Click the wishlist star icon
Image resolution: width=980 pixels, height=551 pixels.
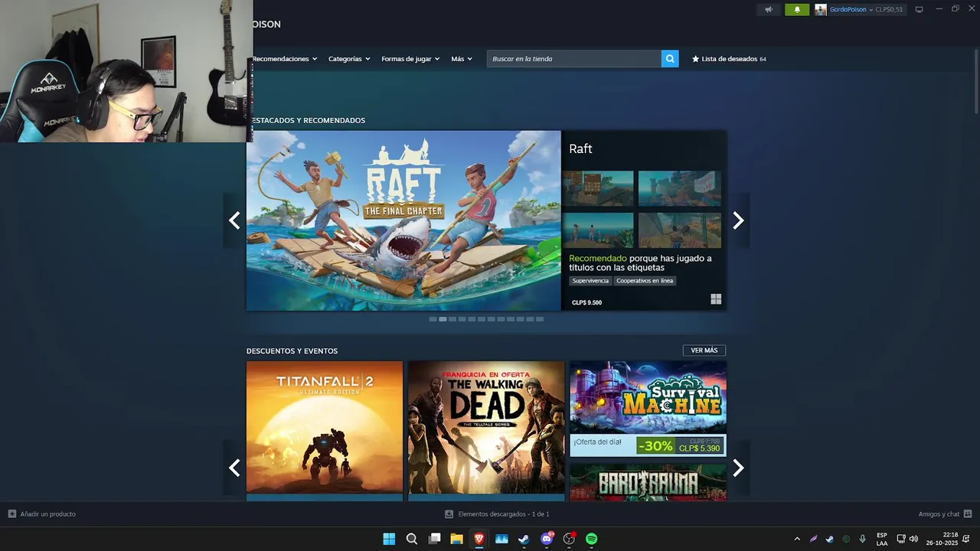pyautogui.click(x=696, y=59)
